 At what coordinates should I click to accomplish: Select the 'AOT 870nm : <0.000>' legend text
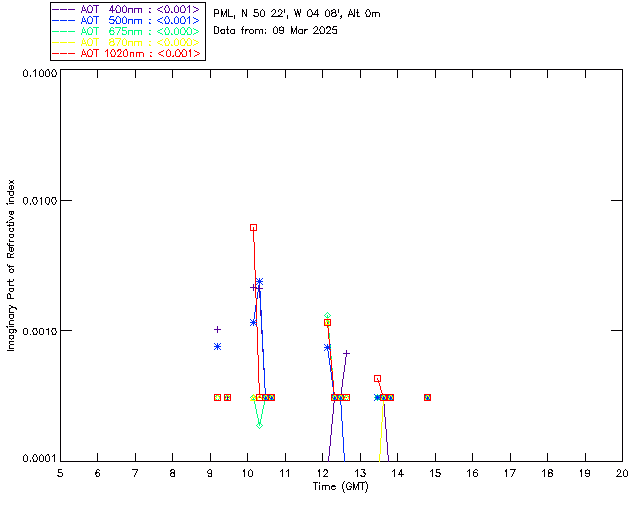tap(140, 42)
